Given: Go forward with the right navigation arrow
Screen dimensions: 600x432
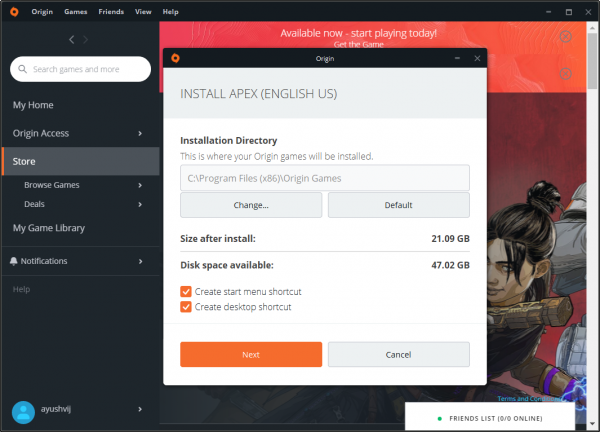Looking at the screenshot, I should [85, 39].
